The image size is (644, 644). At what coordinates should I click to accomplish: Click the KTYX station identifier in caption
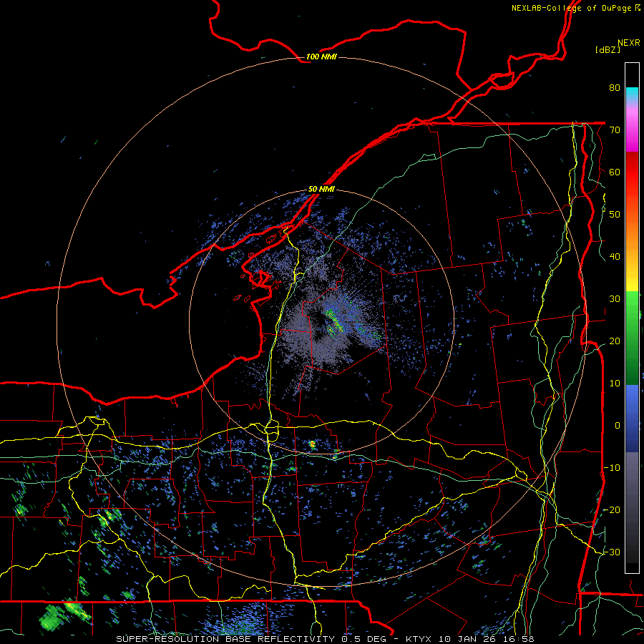[419, 639]
